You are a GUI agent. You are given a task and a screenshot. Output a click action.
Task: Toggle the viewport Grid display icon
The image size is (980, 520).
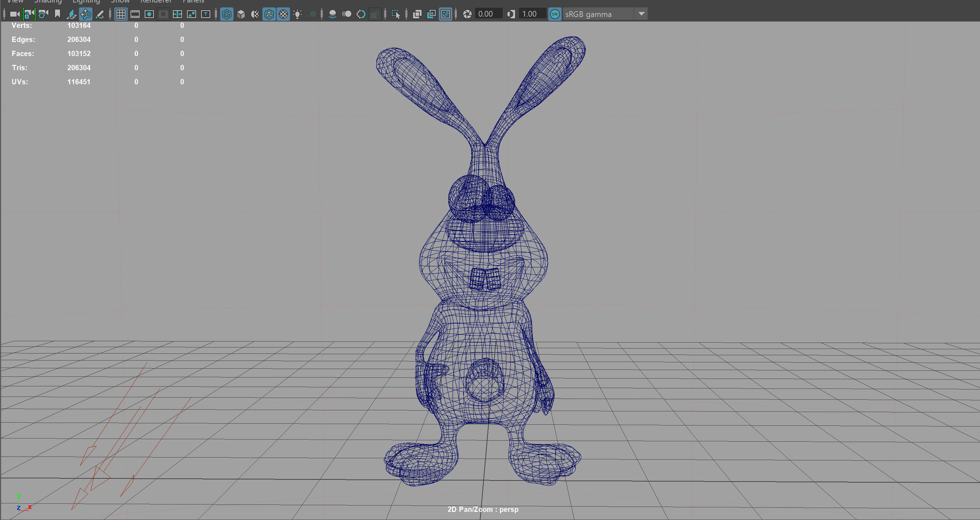[121, 14]
